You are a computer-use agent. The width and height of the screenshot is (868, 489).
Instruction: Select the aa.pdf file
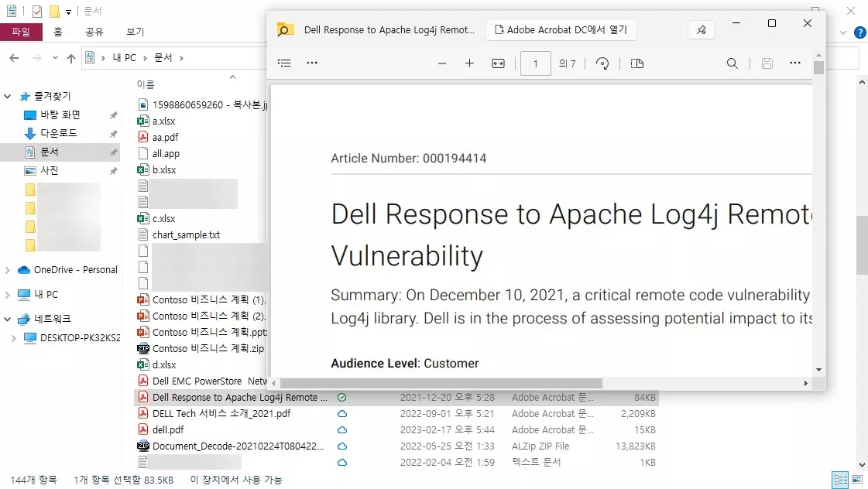point(165,137)
